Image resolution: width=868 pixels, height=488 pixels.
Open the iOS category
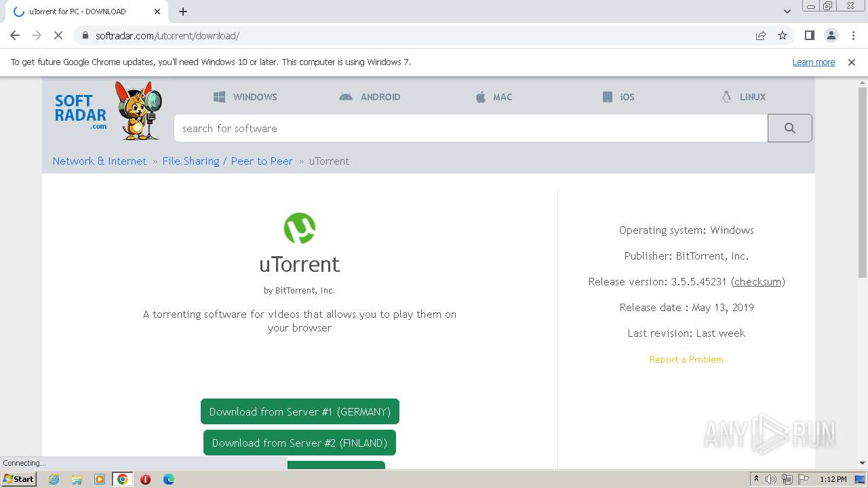tap(618, 97)
